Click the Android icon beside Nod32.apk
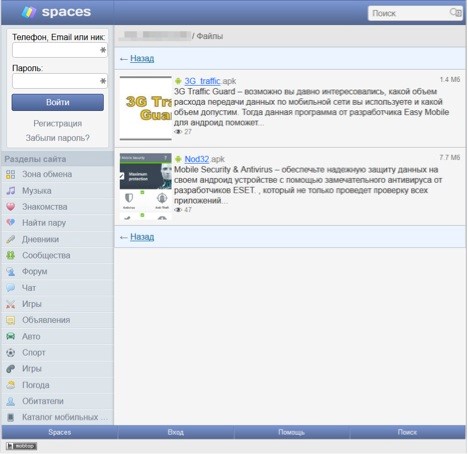This screenshot has height=454, width=468. (x=178, y=159)
